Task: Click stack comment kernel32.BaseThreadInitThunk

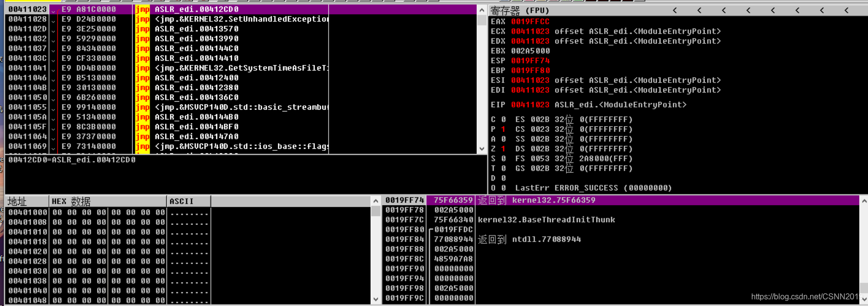Action: pyautogui.click(x=546, y=220)
